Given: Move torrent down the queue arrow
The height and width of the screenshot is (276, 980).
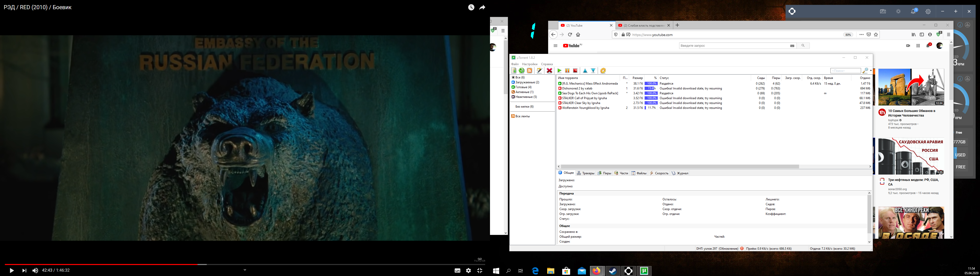Looking at the screenshot, I should pos(593,71).
